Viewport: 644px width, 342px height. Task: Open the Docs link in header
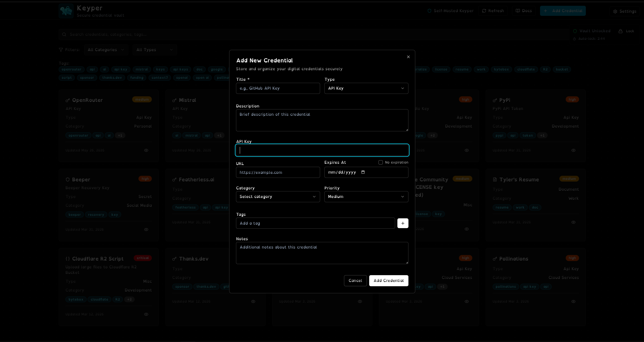(x=524, y=11)
